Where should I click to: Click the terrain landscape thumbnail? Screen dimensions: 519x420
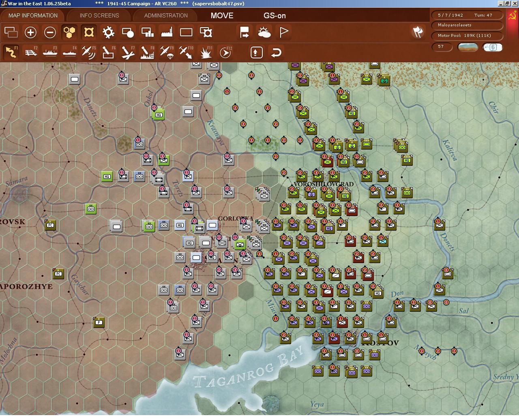[x=468, y=47]
